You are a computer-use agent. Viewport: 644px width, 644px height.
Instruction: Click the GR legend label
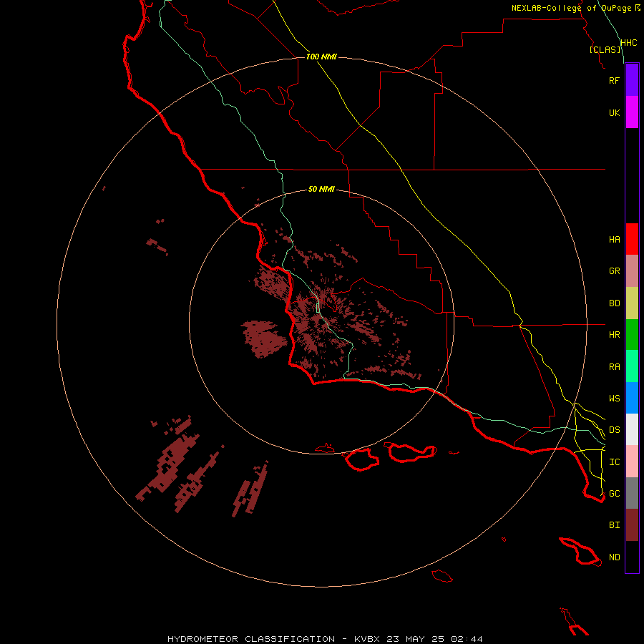(x=614, y=271)
